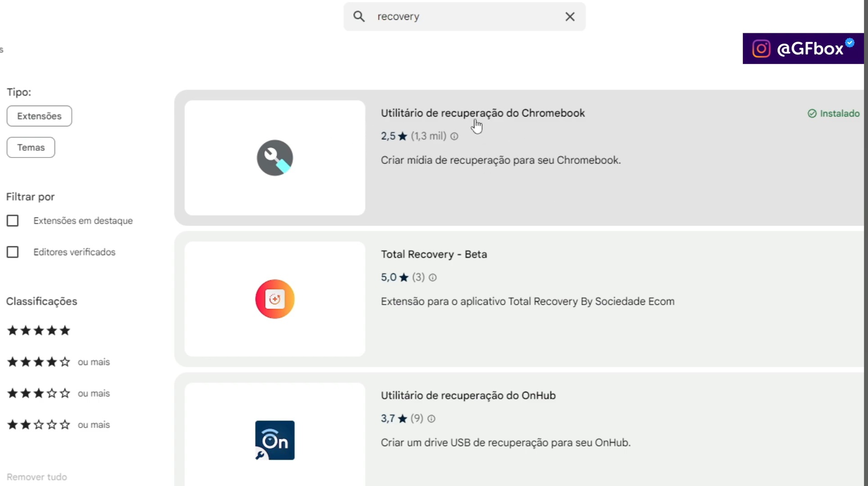This screenshot has height=486, width=868.
Task: Open rating info for Chromebook Recovery Utility
Action: [454, 136]
